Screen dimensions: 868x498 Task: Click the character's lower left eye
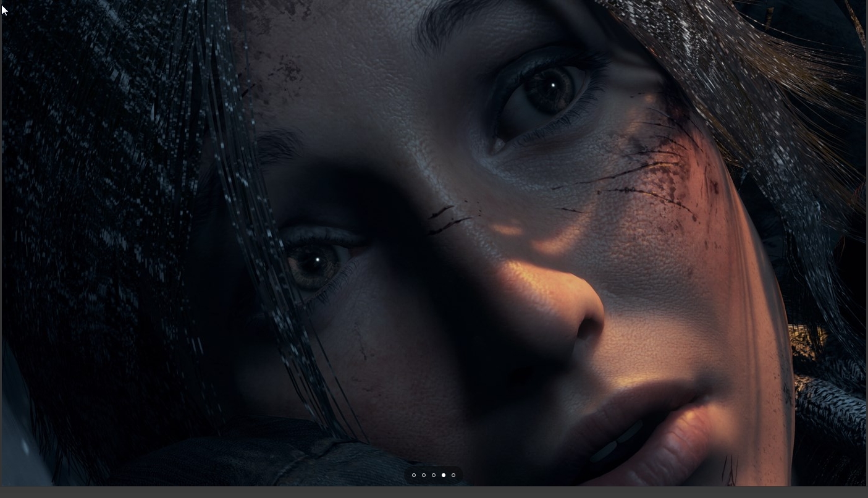[x=315, y=263]
